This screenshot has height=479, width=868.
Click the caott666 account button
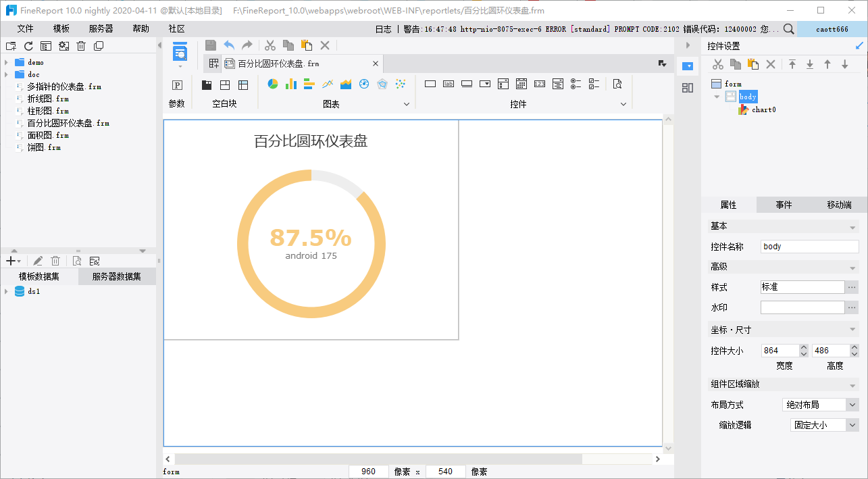tap(832, 29)
